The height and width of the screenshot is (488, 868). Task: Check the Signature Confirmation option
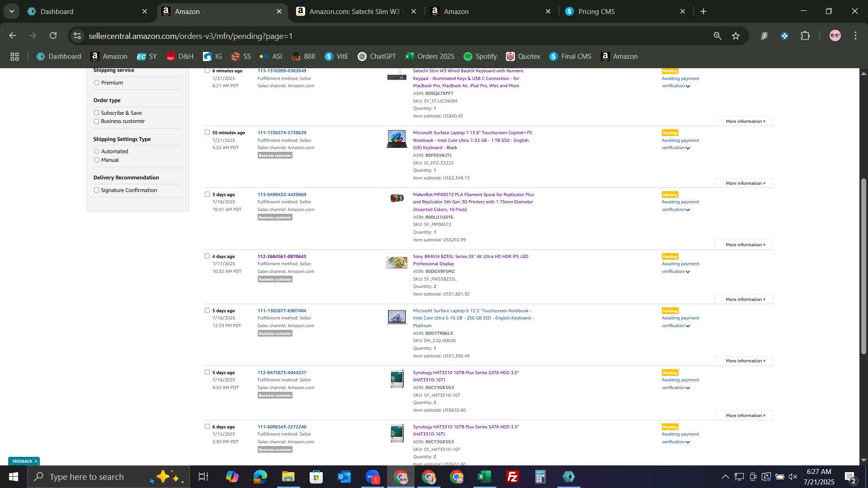tap(96, 190)
